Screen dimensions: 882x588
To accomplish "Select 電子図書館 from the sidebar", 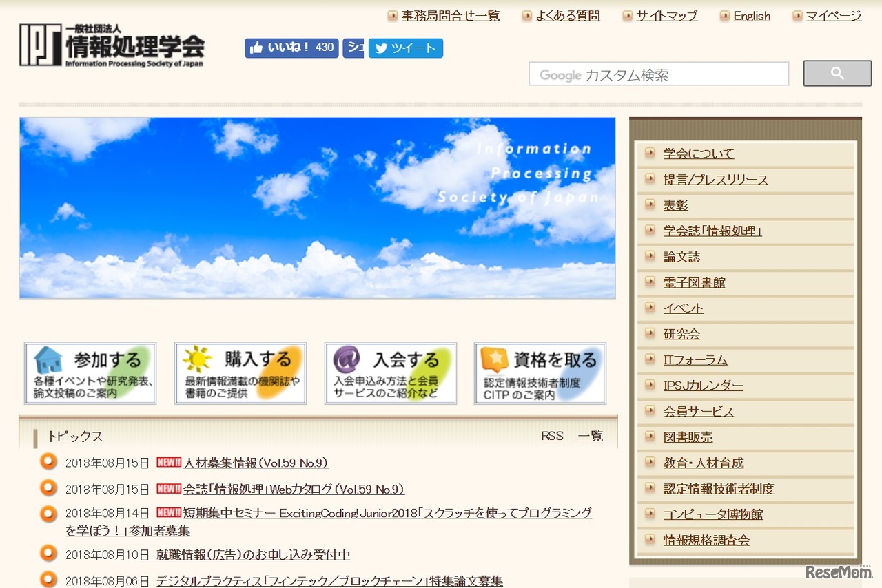I will click(x=695, y=282).
